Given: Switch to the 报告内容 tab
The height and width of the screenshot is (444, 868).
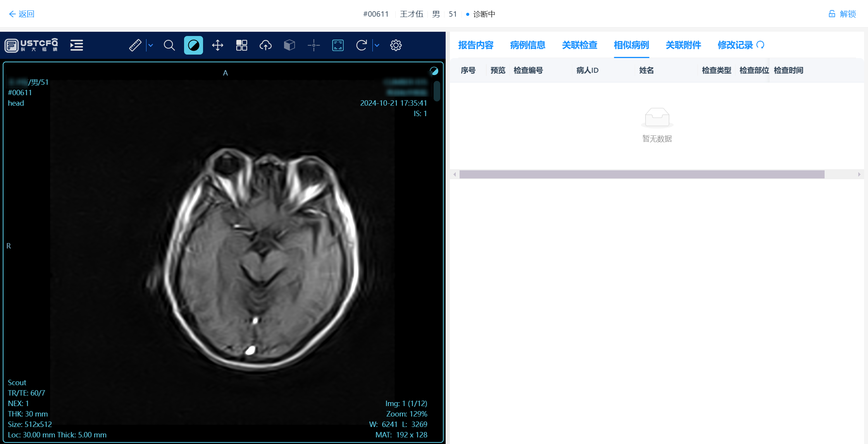Looking at the screenshot, I should click(475, 45).
